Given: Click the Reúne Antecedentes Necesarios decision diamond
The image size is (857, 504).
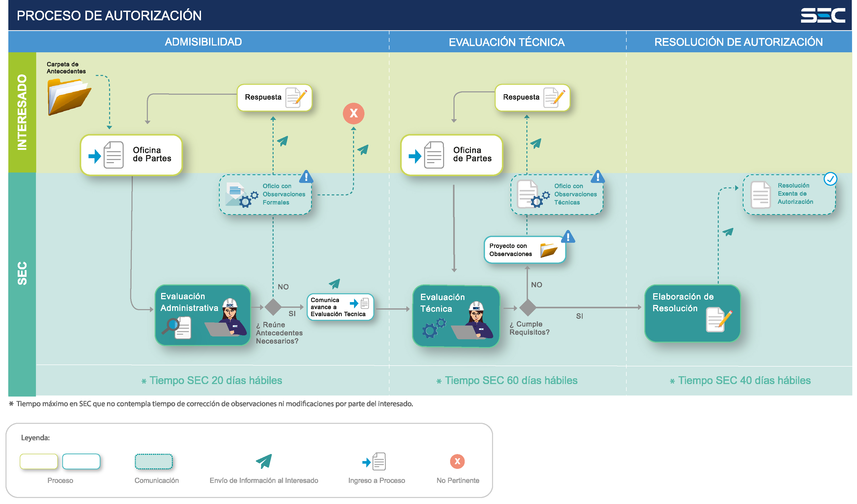Looking at the screenshot, I should [x=273, y=307].
